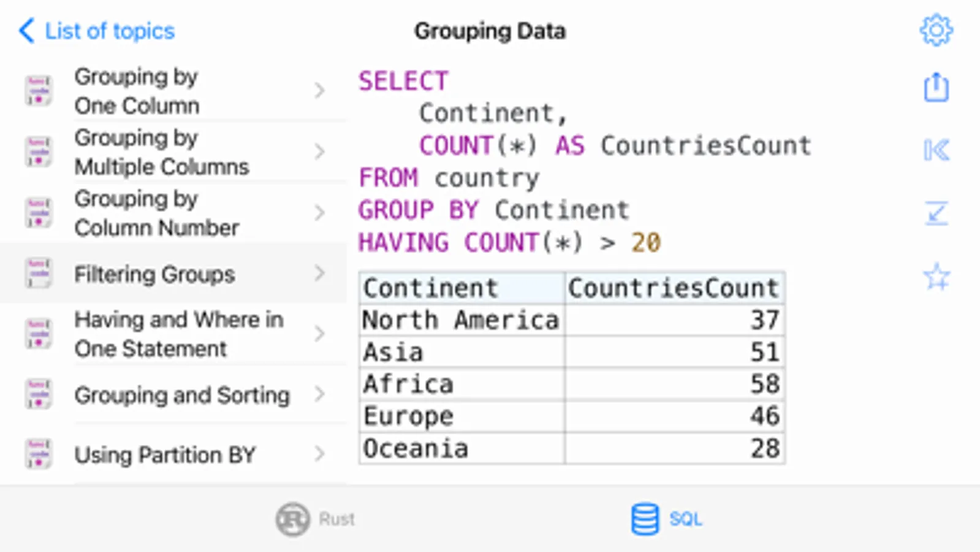Tap the collapse arrow icon
The width and height of the screenshot is (980, 552).
click(936, 213)
